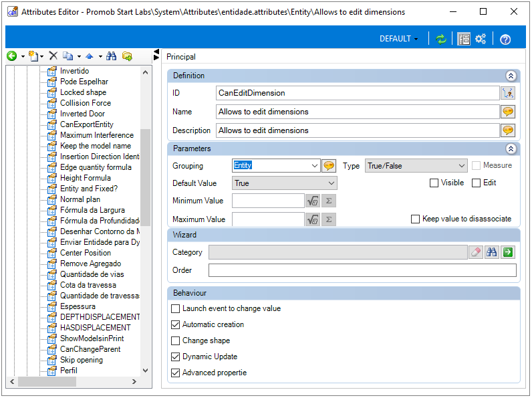Toggle the Measure checkbox

[x=476, y=166]
